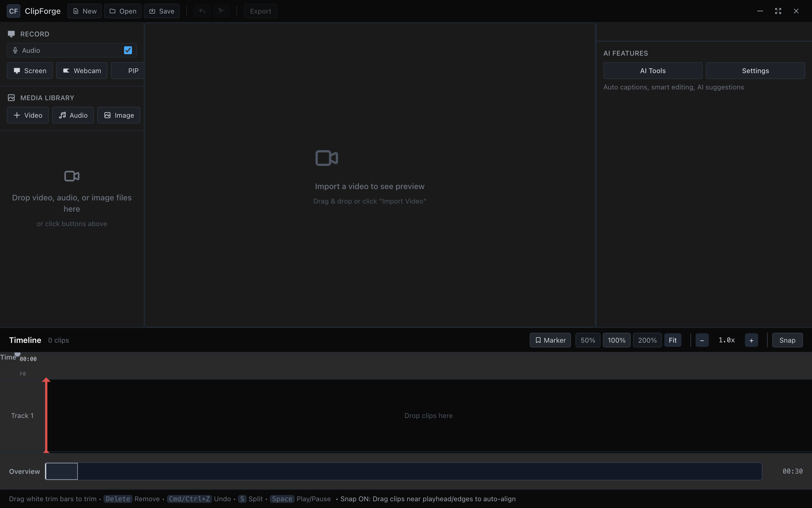Click the 00:00 time ruler label

pos(28,359)
